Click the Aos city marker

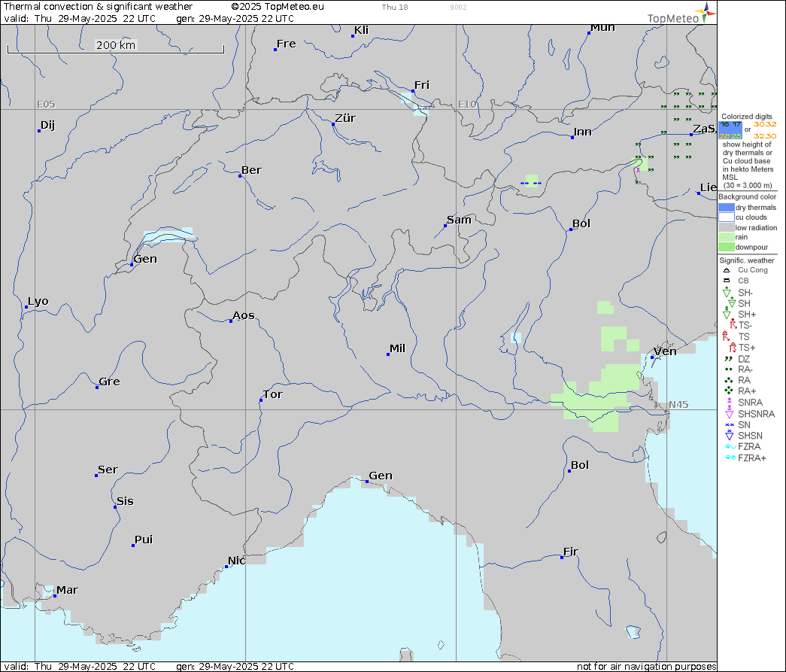(231, 321)
